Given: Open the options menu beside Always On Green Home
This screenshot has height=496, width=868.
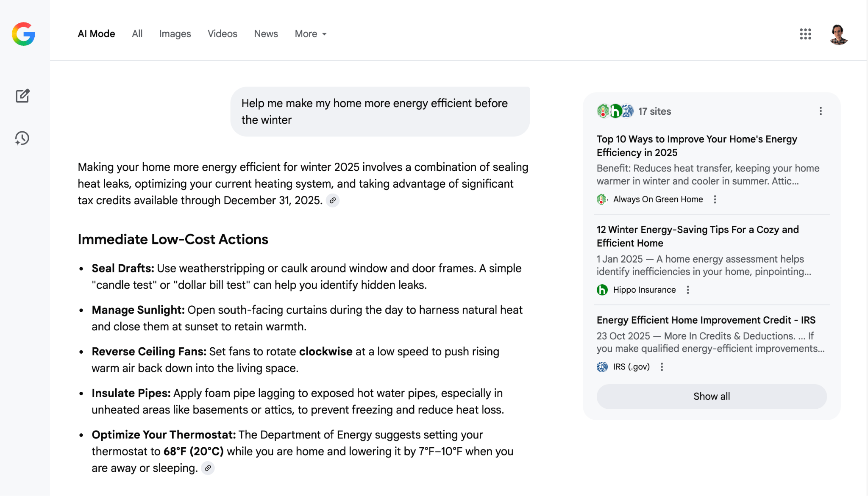Looking at the screenshot, I should coord(715,199).
